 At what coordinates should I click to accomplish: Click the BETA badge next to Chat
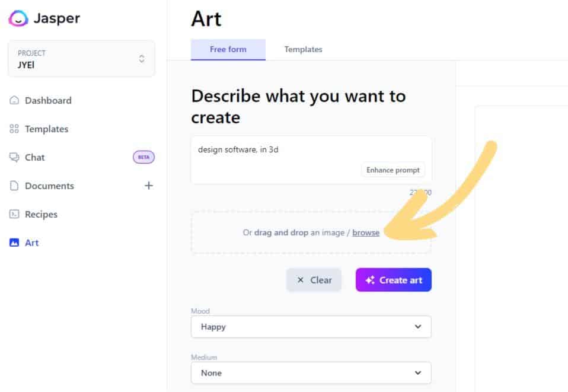(144, 157)
